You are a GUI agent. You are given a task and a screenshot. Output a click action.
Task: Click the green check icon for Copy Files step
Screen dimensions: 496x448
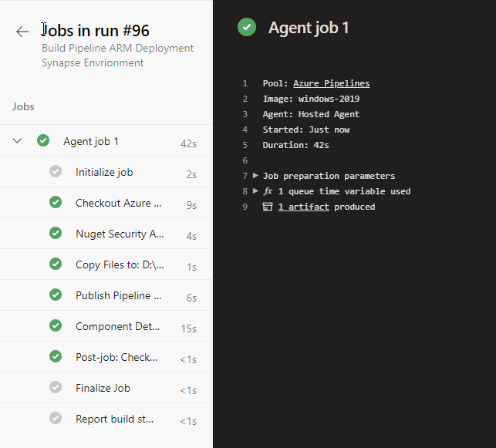coord(56,264)
